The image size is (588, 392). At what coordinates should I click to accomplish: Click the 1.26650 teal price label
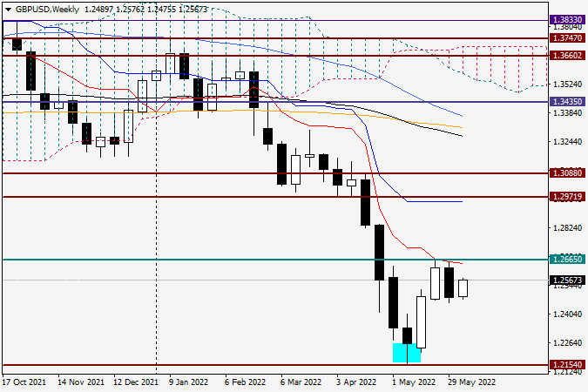tap(567, 260)
